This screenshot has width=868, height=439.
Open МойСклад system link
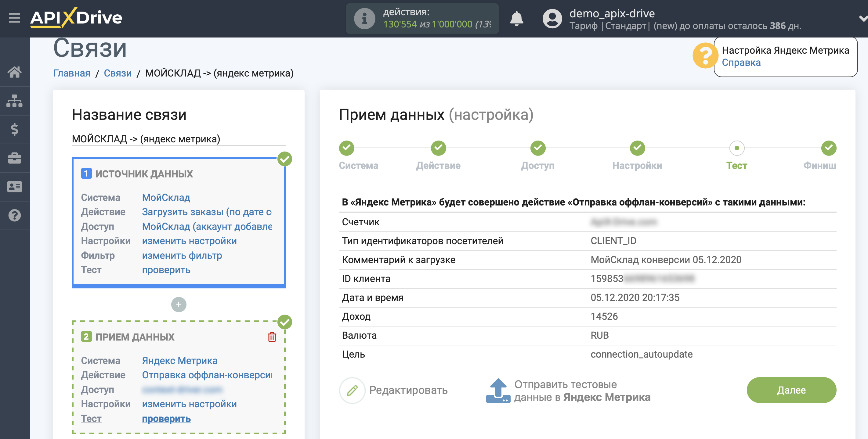tap(166, 197)
